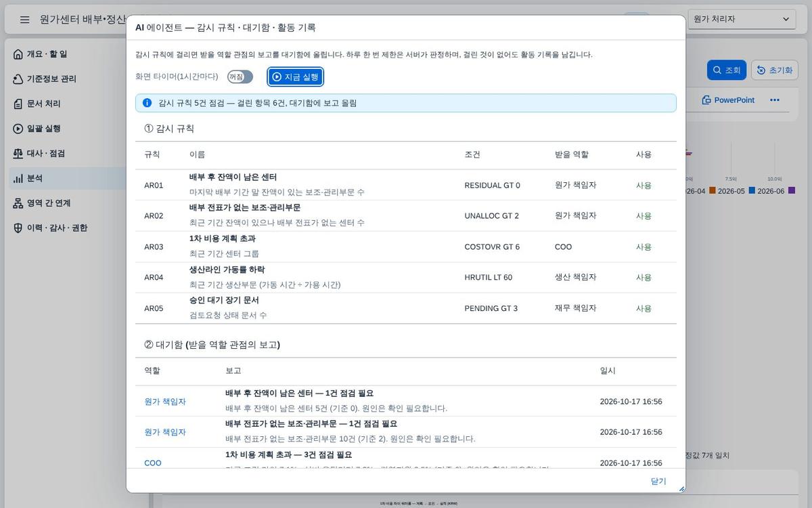The width and height of the screenshot is (812, 508).
Task: Open the hamburger navigation menu
Action: point(24,20)
